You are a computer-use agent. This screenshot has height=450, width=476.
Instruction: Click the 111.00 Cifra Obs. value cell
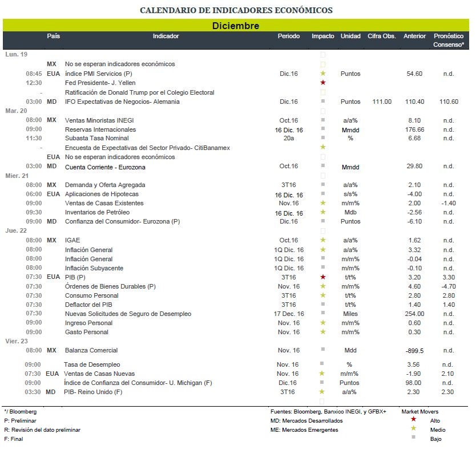[382, 102]
